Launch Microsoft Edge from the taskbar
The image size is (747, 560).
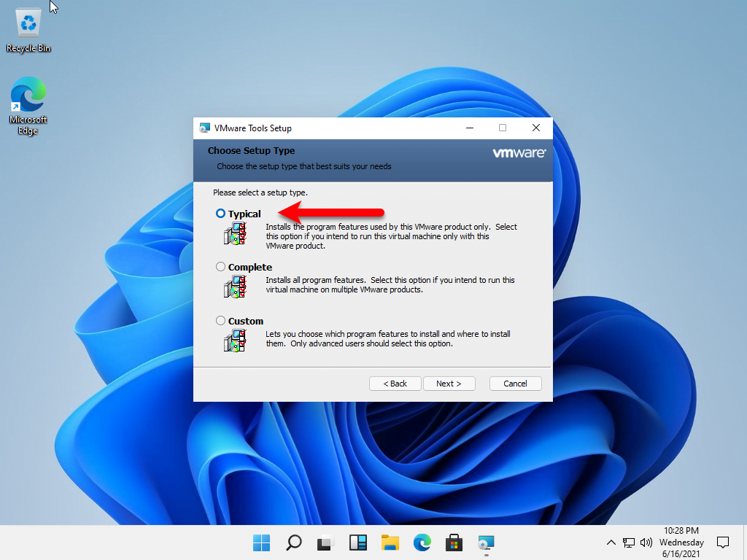point(422,542)
